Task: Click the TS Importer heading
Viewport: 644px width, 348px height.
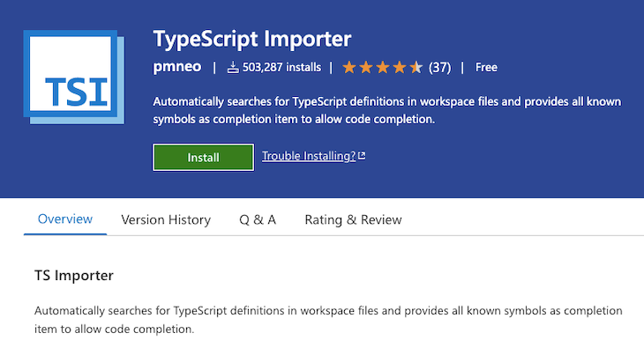Action: coord(74,276)
